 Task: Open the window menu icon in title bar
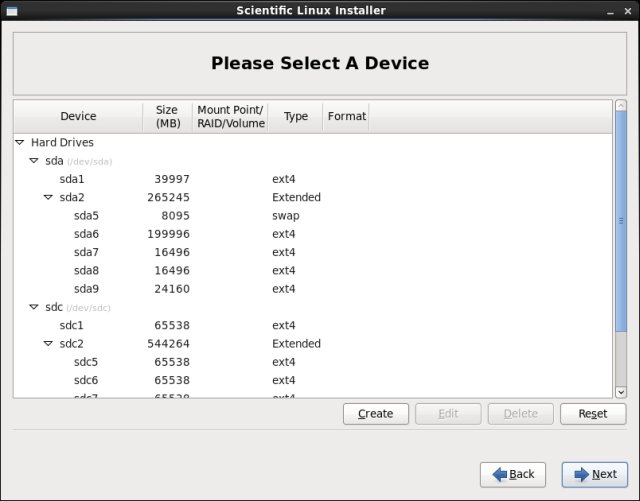[14, 10]
